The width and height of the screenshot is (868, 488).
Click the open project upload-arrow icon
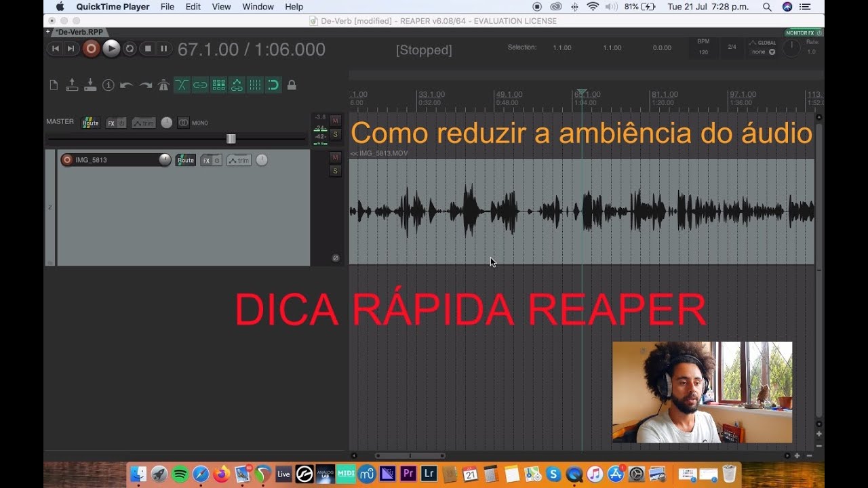72,85
